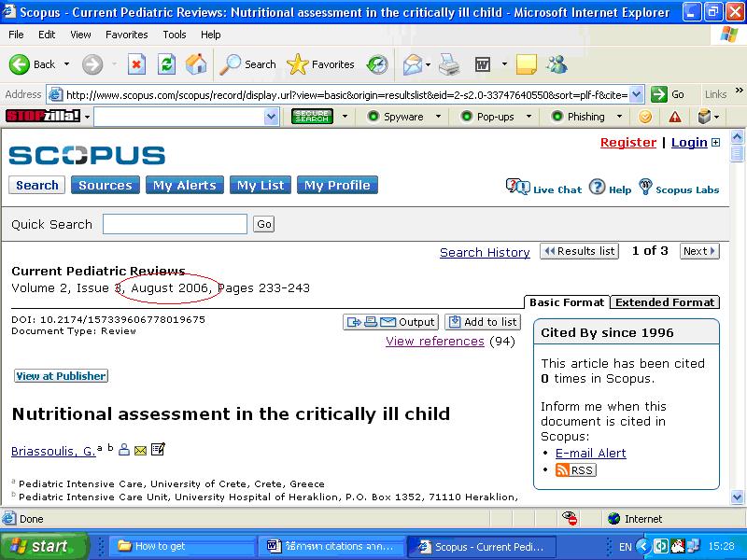
Task: Open the Pop-ups dropdown arrow
Action: coord(529,117)
